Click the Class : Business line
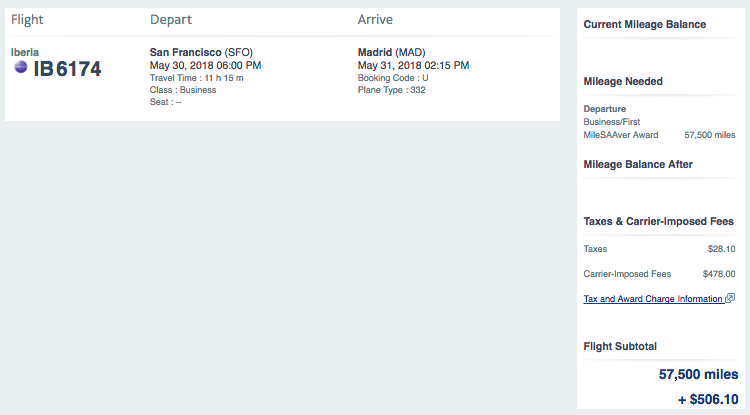750x415 pixels. click(183, 90)
